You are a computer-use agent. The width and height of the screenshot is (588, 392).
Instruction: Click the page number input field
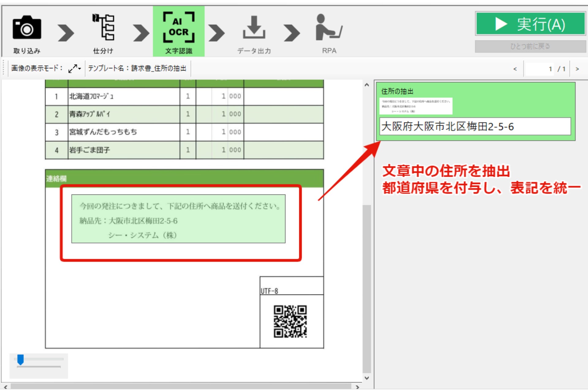pos(539,69)
